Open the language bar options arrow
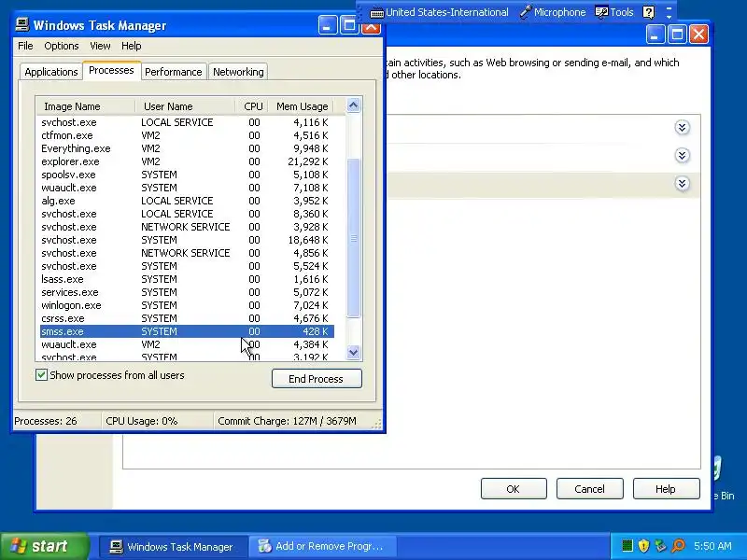This screenshot has height=560, width=747. pos(669,17)
